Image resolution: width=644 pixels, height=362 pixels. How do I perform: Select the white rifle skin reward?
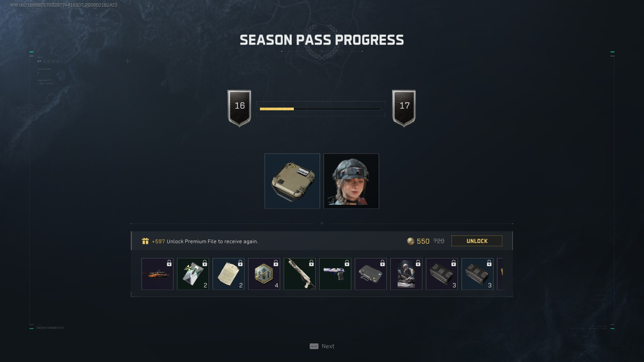(x=300, y=274)
